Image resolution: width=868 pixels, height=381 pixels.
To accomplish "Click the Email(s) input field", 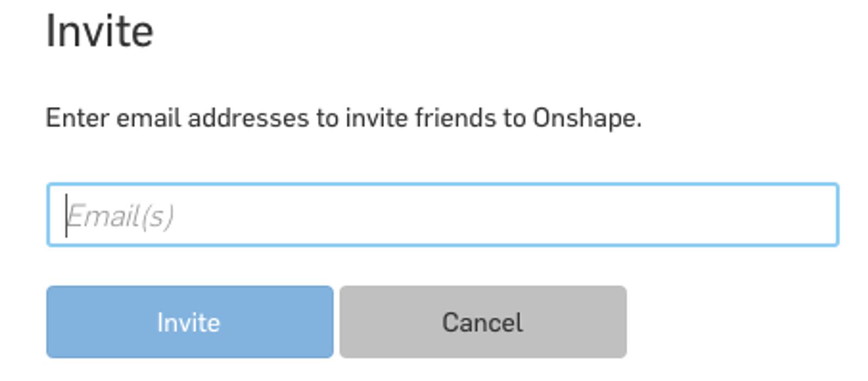I will 442,215.
